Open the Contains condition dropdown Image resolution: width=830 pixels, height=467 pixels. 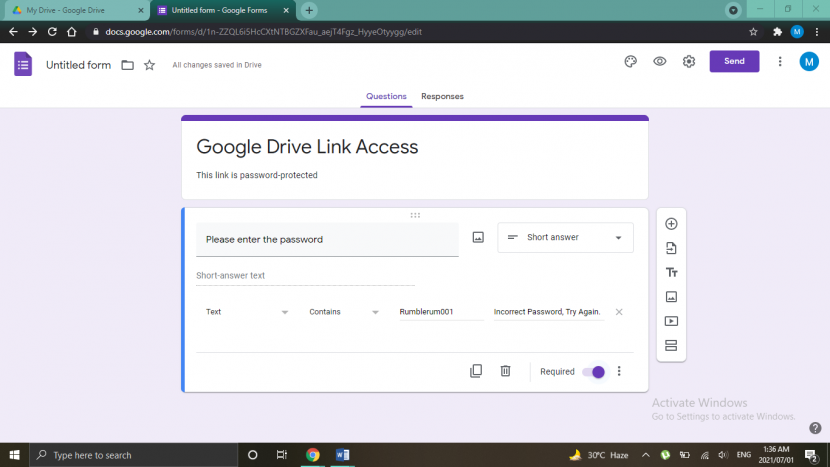pos(344,312)
